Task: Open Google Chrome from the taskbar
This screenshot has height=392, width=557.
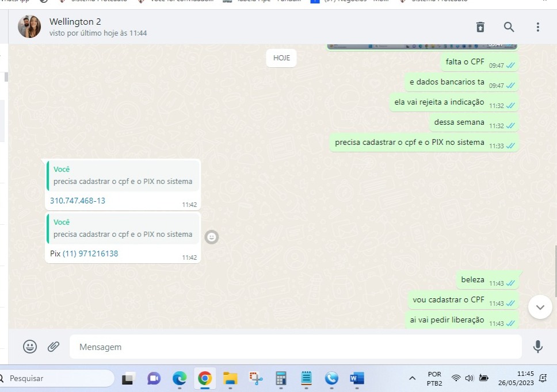Action: [204, 378]
